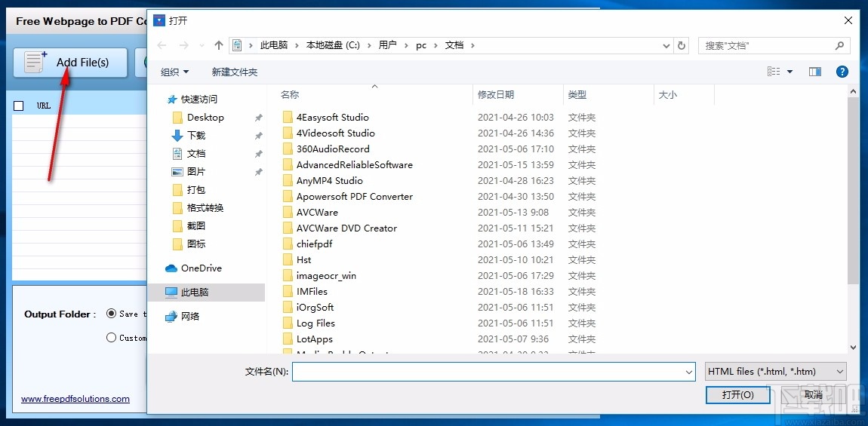Open the 组织 menu

(x=175, y=72)
